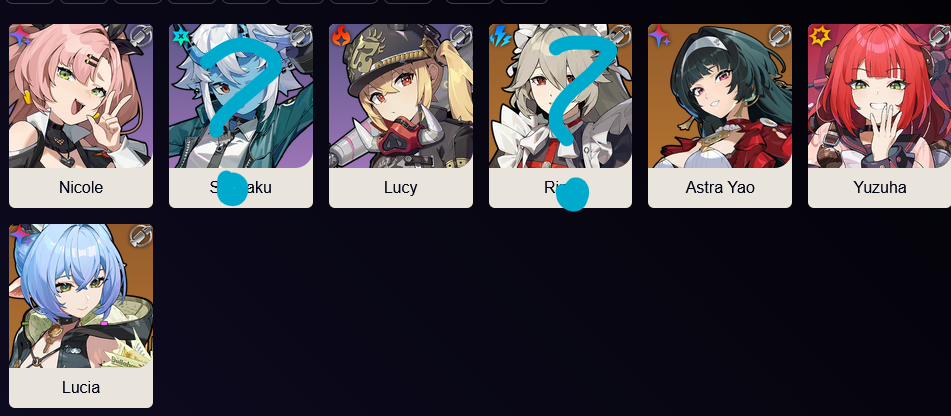Click Nicole's Ether element icon
This screenshot has height=416, width=951.
(19, 36)
